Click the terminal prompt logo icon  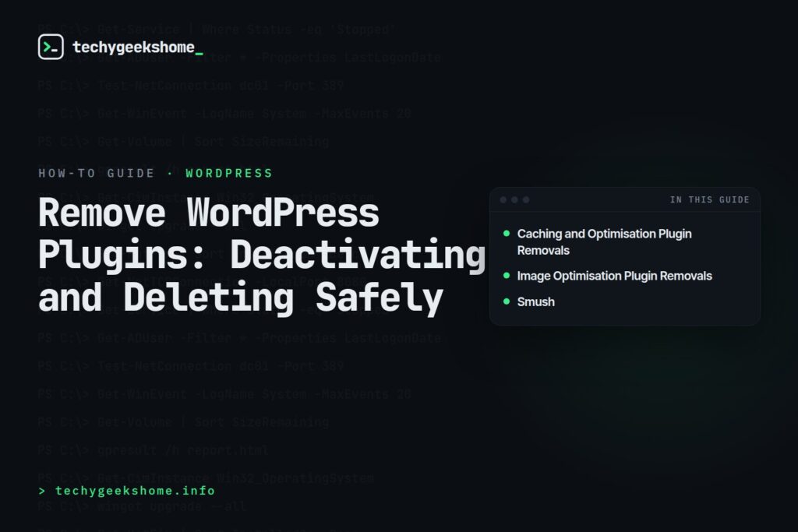click(x=51, y=47)
